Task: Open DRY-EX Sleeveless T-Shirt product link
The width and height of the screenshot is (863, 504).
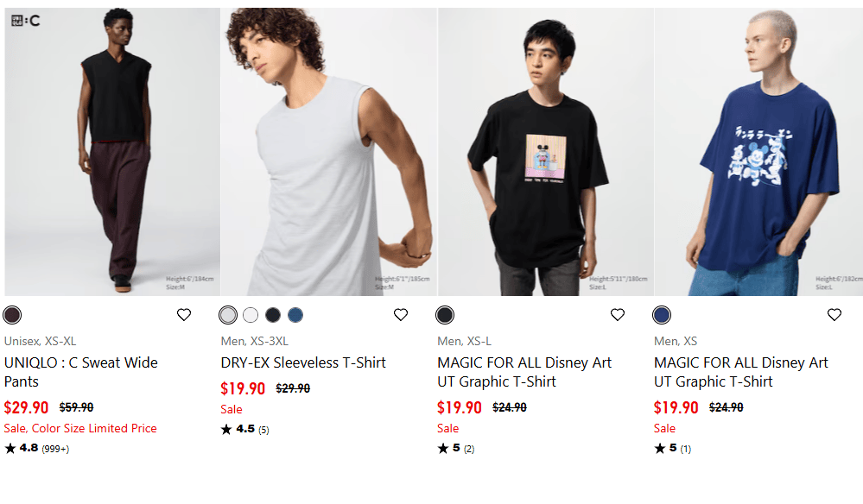Action: click(303, 362)
